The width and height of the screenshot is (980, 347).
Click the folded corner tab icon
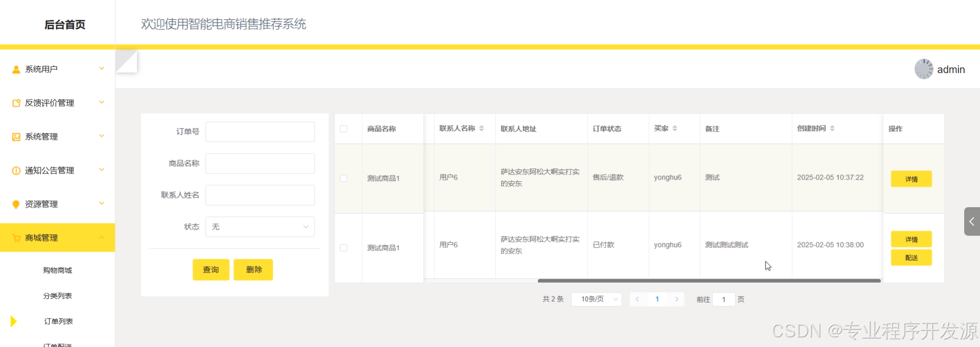[127, 61]
